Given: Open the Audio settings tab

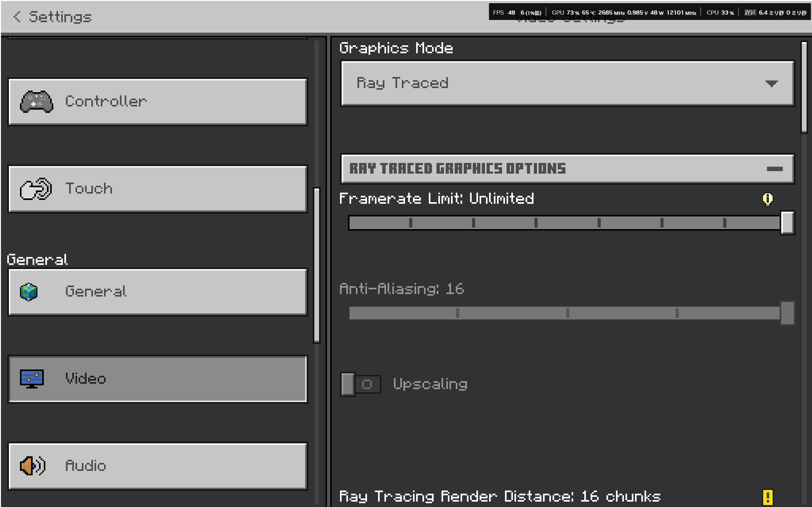Looking at the screenshot, I should pos(158,466).
